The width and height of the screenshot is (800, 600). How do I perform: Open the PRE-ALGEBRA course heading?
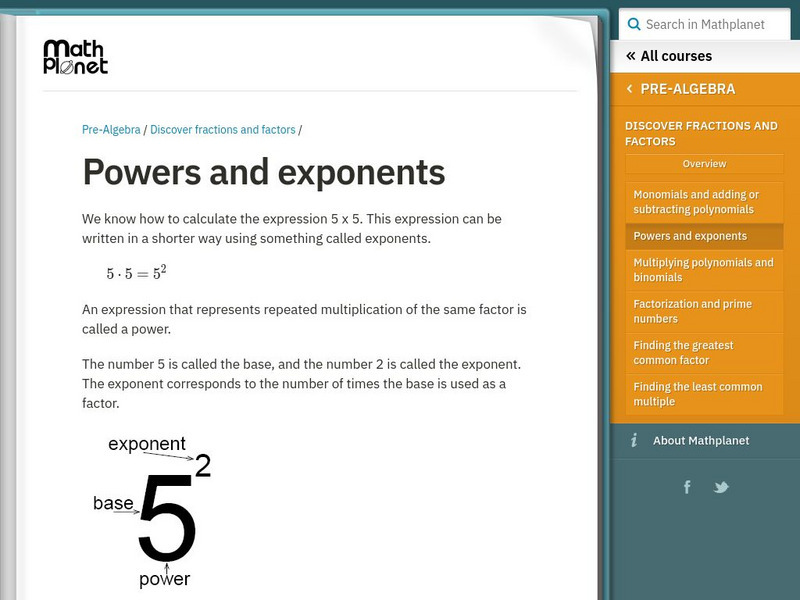coord(688,89)
